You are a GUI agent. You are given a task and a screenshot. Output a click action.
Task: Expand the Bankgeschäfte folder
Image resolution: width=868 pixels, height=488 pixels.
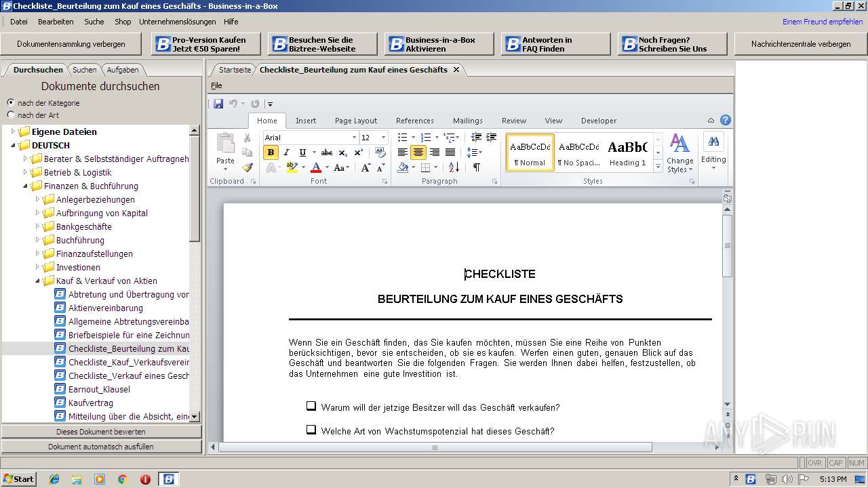[37, 226]
